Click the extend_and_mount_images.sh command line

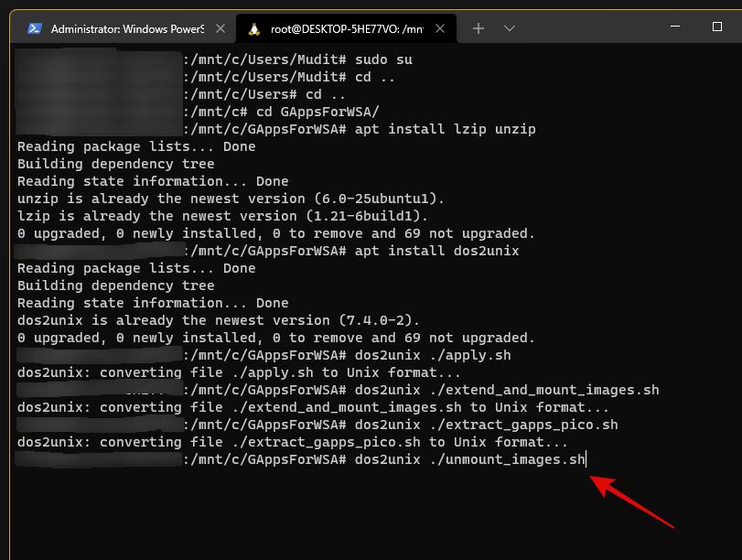507,390
